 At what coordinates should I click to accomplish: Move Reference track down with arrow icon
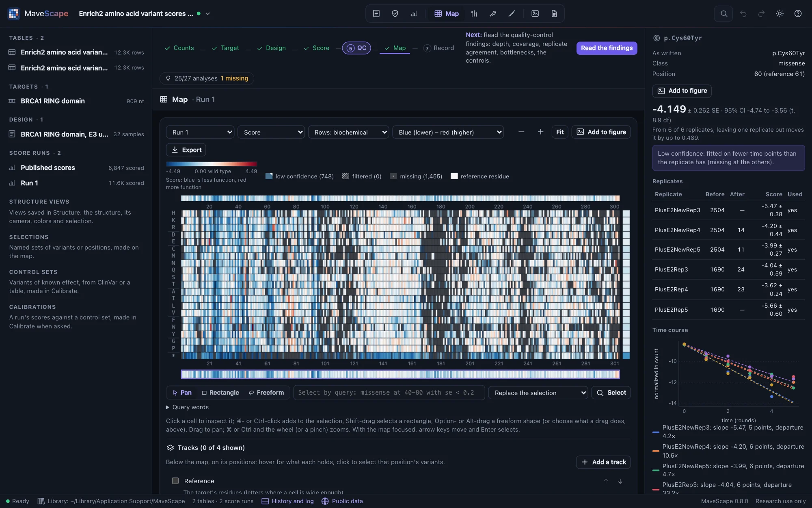click(x=620, y=481)
